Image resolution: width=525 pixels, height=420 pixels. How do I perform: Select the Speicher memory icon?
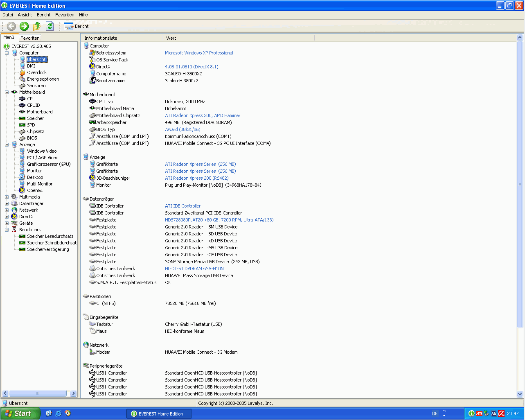pos(22,118)
